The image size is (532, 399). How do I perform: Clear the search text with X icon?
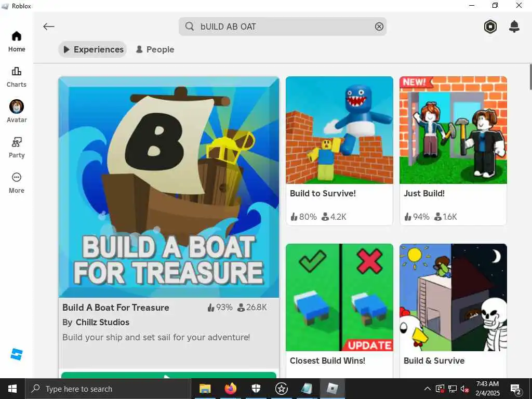(379, 26)
